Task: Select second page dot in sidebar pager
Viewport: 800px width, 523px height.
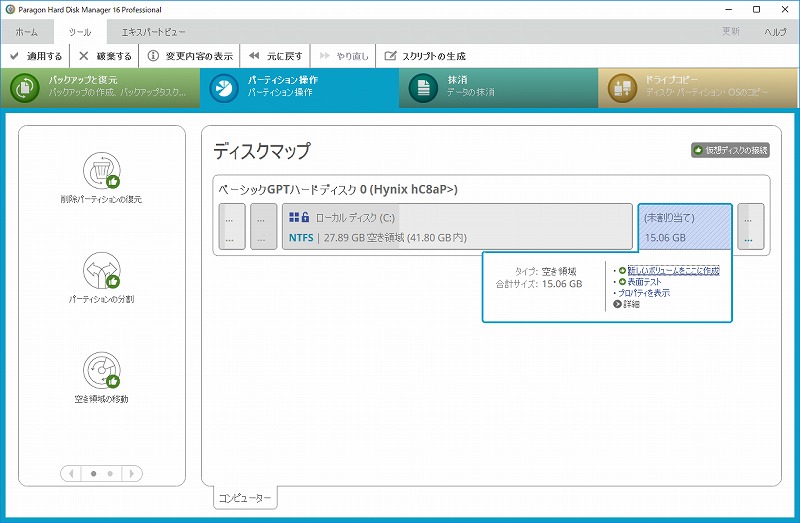Action: tap(110, 474)
